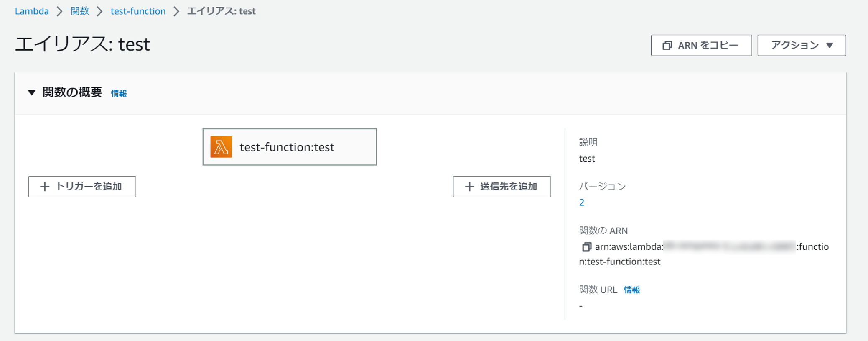Click the plus icon on 送信先を追加

click(469, 187)
